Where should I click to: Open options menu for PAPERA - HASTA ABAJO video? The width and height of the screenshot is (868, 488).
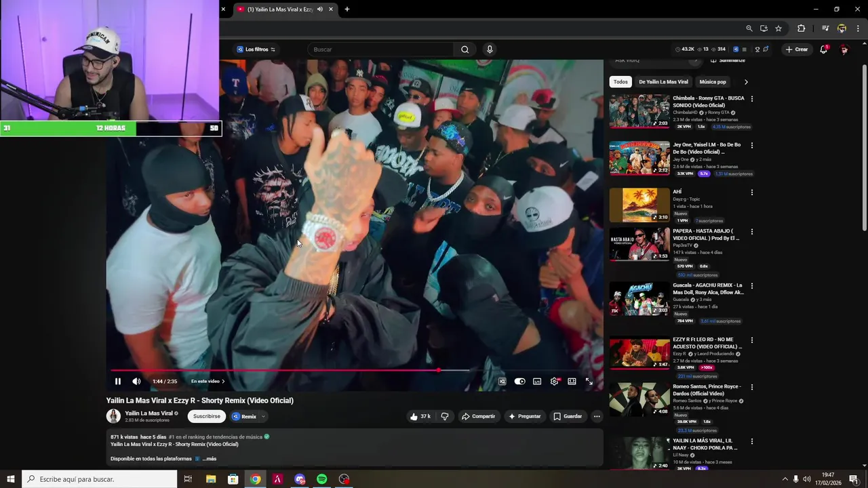[751, 232]
